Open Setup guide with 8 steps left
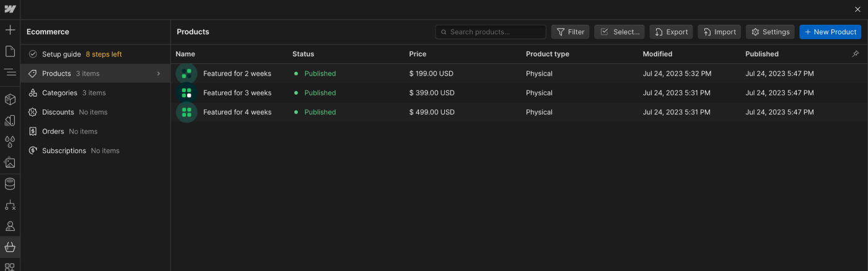This screenshot has width=868, height=271. click(95, 54)
